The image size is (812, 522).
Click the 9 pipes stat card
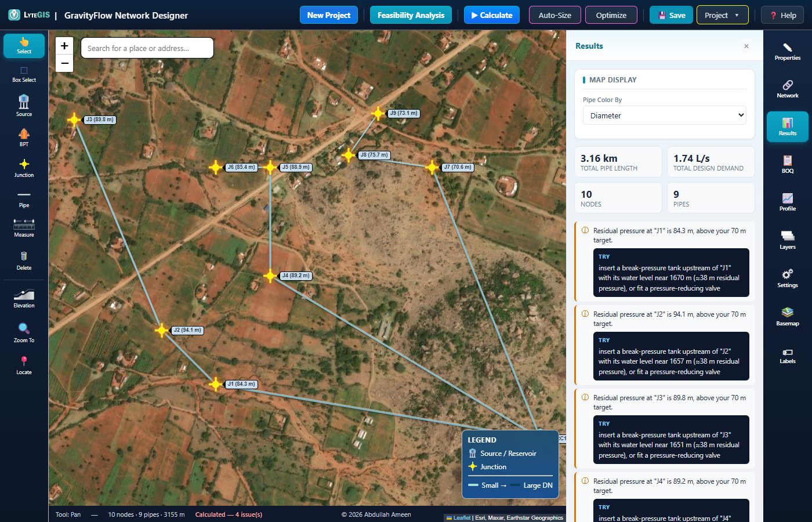pyautogui.click(x=711, y=198)
